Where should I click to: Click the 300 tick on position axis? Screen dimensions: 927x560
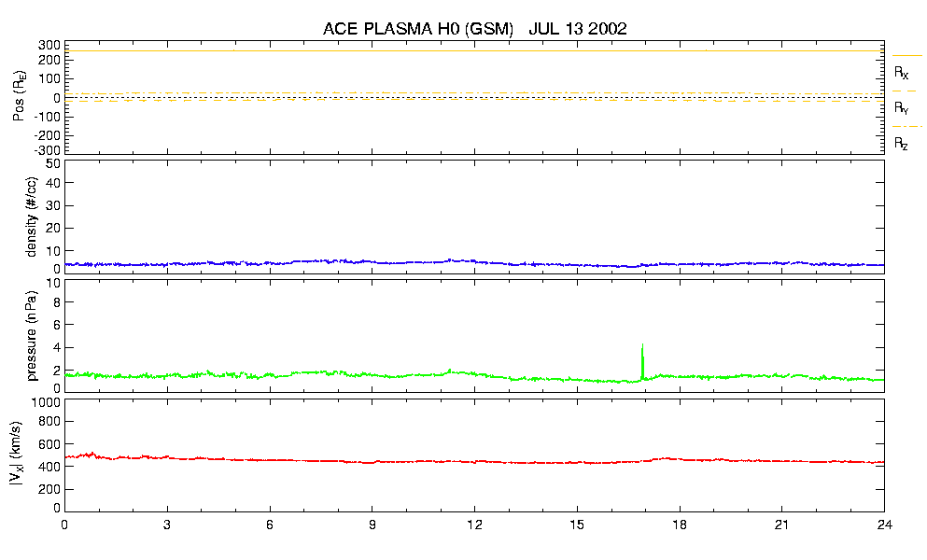click(x=49, y=45)
